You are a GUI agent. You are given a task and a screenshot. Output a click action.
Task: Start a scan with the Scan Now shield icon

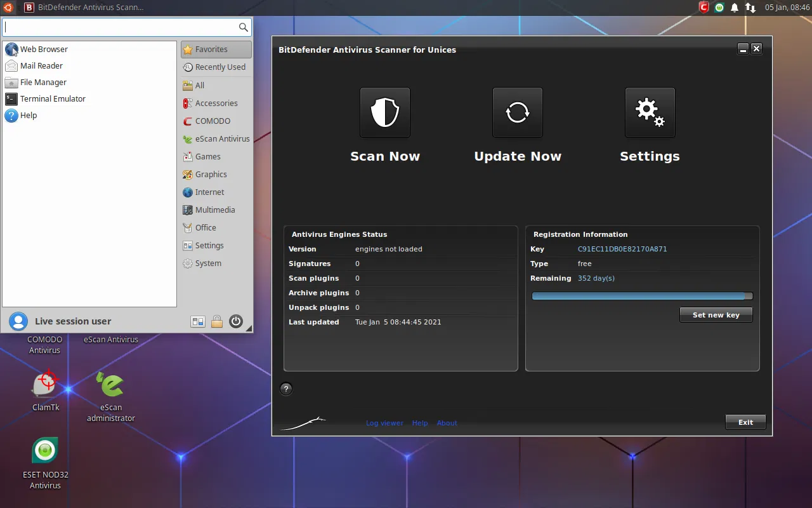pyautogui.click(x=385, y=112)
